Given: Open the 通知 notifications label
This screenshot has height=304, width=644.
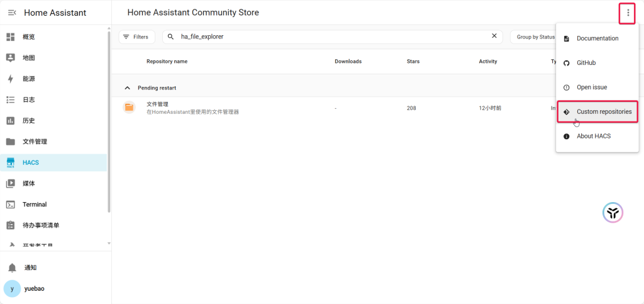Looking at the screenshot, I should (30, 268).
